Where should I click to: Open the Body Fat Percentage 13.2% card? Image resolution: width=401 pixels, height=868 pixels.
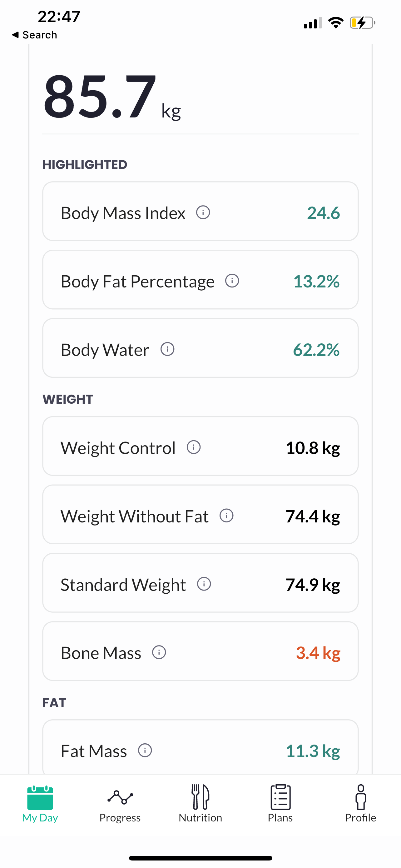(200, 280)
